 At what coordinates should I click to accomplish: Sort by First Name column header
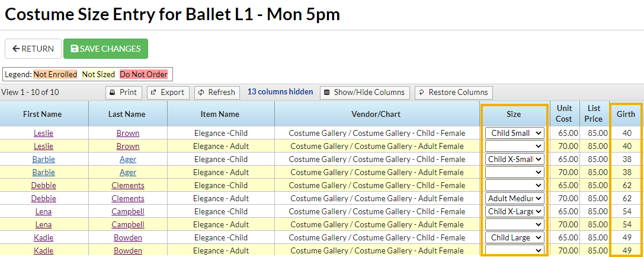(43, 114)
